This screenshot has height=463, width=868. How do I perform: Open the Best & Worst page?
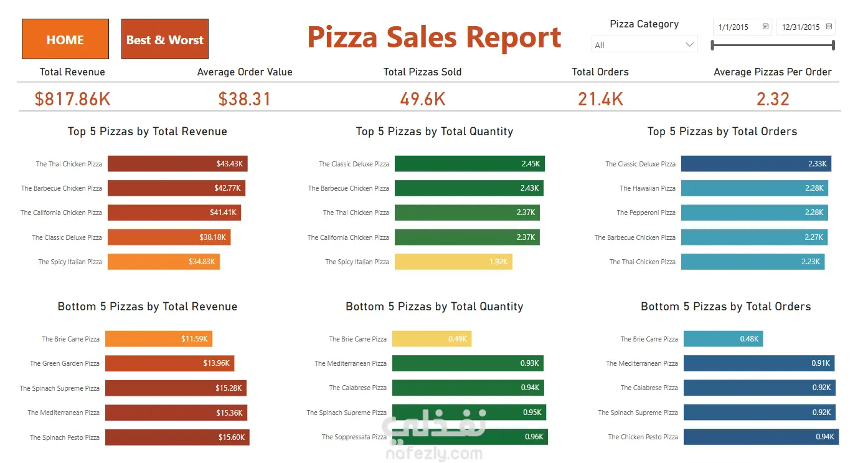(x=165, y=39)
